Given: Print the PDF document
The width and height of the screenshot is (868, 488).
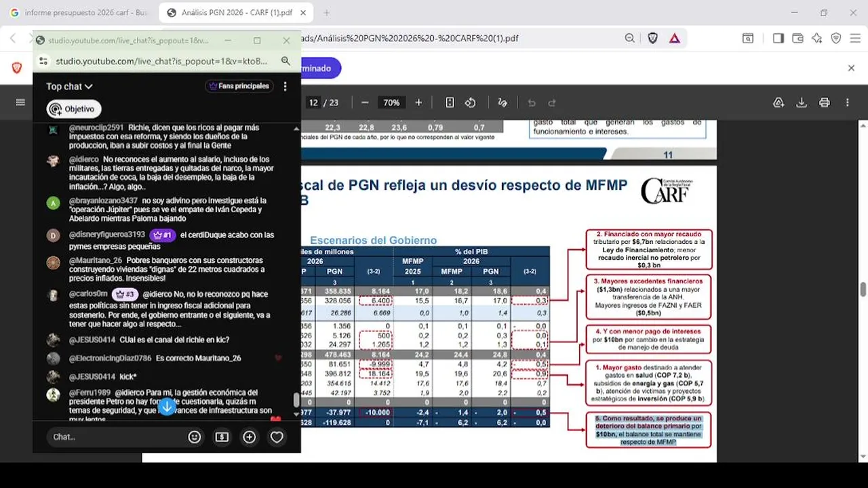Looking at the screenshot, I should pos(825,102).
